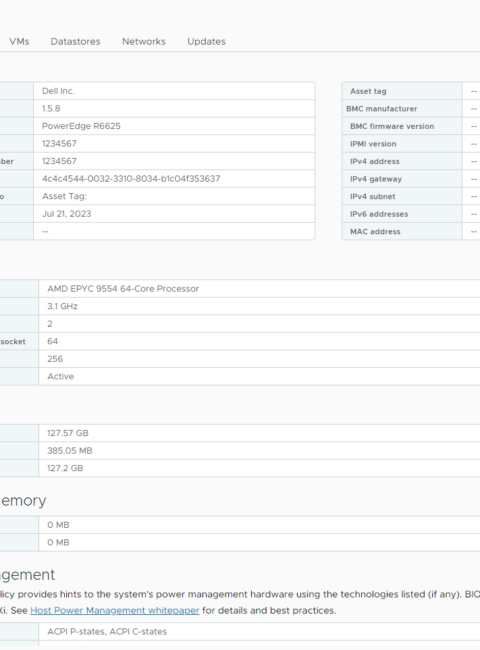Click the 'BMC firmware version' label
Viewport: 480px width, 650px height.
pos(392,126)
